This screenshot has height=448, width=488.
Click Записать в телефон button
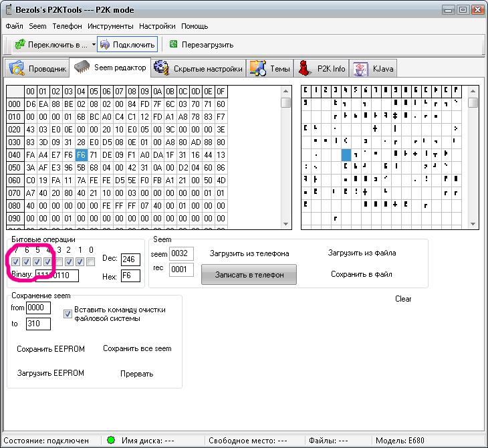249,275
